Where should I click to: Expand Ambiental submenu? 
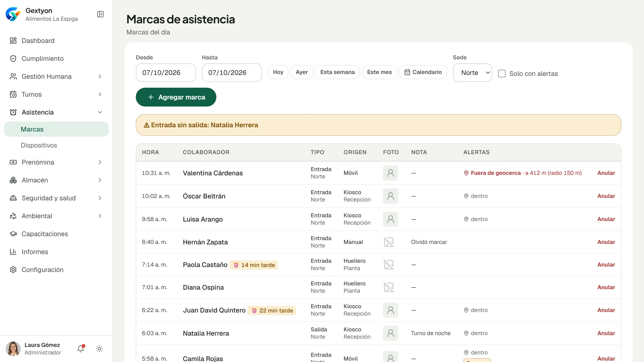click(56, 216)
